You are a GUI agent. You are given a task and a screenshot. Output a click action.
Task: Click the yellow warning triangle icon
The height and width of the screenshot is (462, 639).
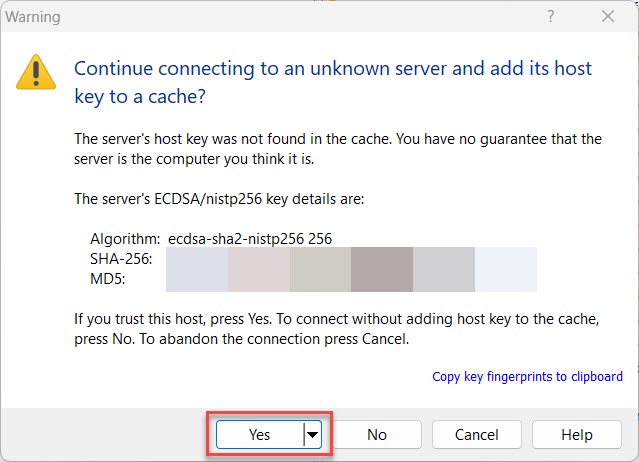36,72
